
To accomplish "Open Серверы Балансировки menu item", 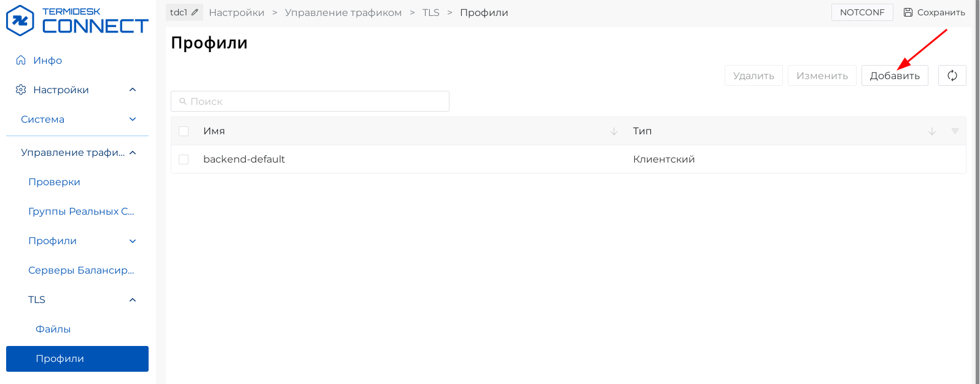I will coord(81,271).
